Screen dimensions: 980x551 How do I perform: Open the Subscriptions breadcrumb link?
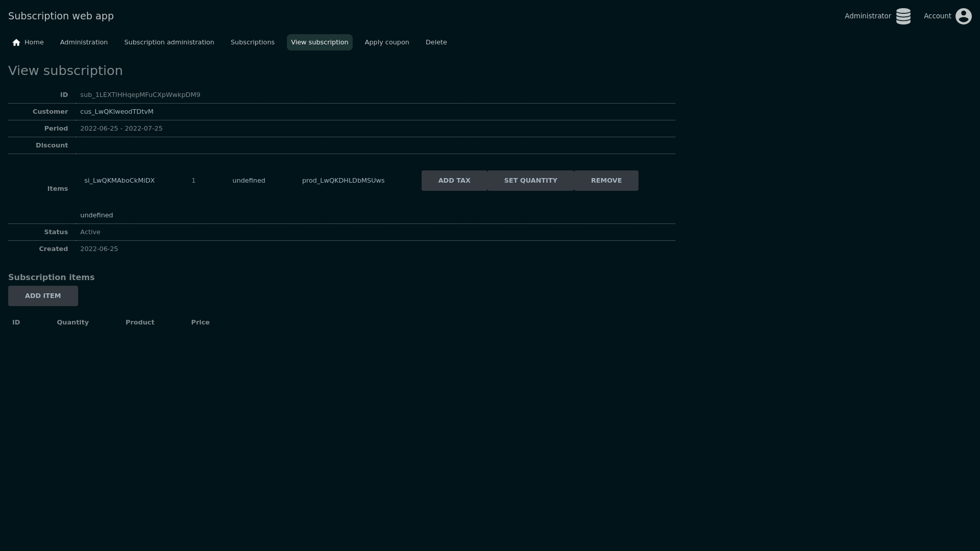(252, 42)
